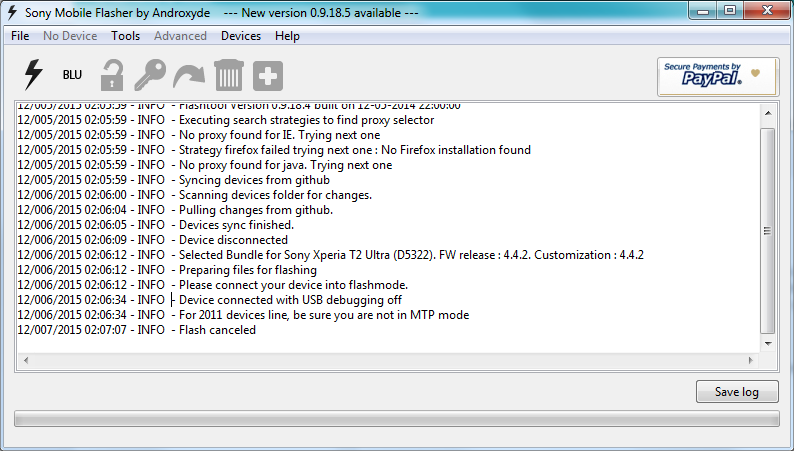Click the 'Scanning devices folder for changes.' line

click(194, 195)
